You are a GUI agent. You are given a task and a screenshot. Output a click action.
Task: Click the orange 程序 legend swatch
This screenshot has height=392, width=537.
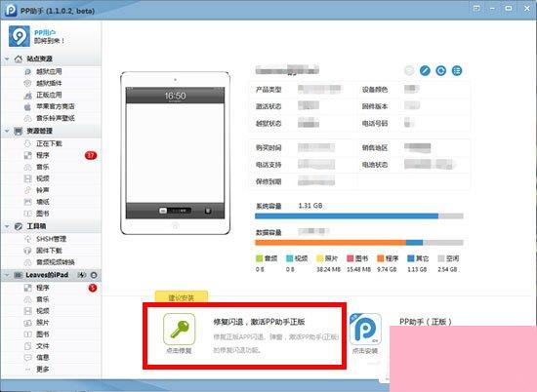point(381,258)
